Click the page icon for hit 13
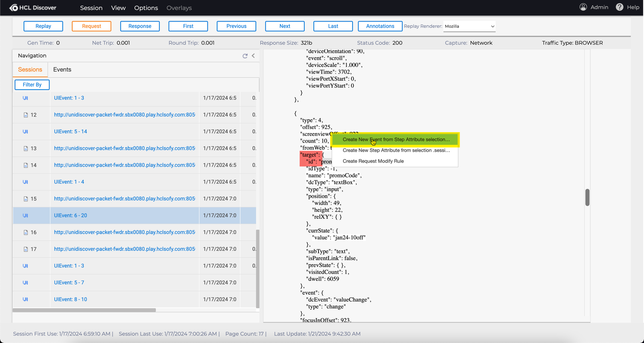The width and height of the screenshot is (644, 343). pos(26,148)
